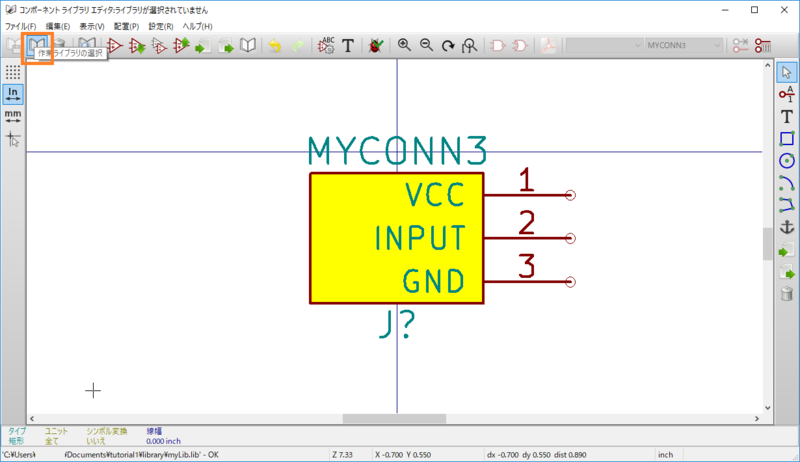Select the anchor position tool

point(786,227)
